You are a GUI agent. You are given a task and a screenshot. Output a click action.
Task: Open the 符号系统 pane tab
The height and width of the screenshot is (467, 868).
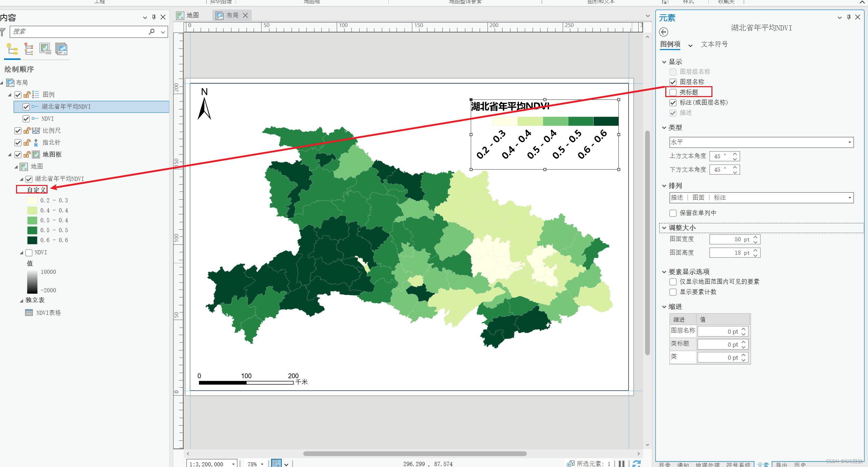pyautogui.click(x=738, y=465)
